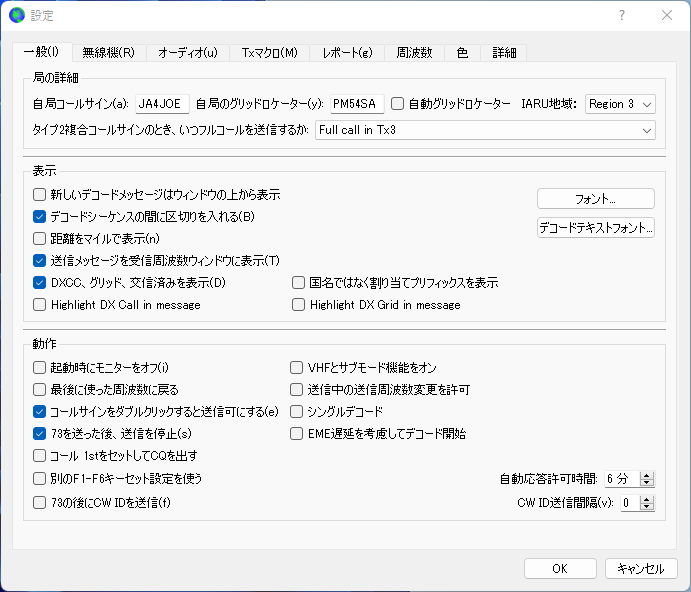This screenshot has height=592, width=691.
Task: Open the オーディオ(u) tab
Action: click(x=188, y=53)
